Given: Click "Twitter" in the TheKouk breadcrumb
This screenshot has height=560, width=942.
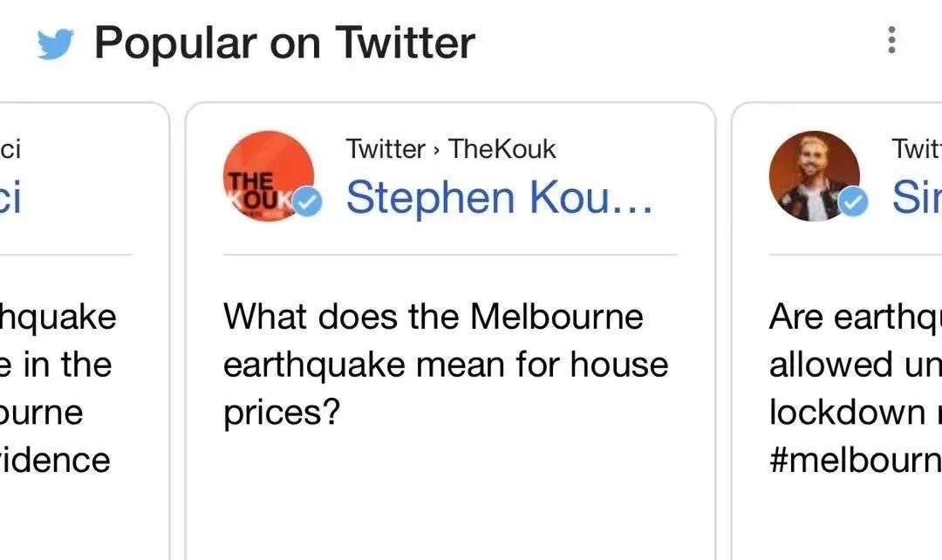Looking at the screenshot, I should pos(385,149).
